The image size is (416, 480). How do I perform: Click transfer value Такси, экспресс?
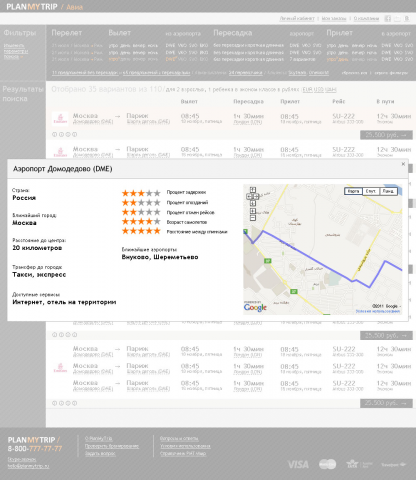(39, 275)
